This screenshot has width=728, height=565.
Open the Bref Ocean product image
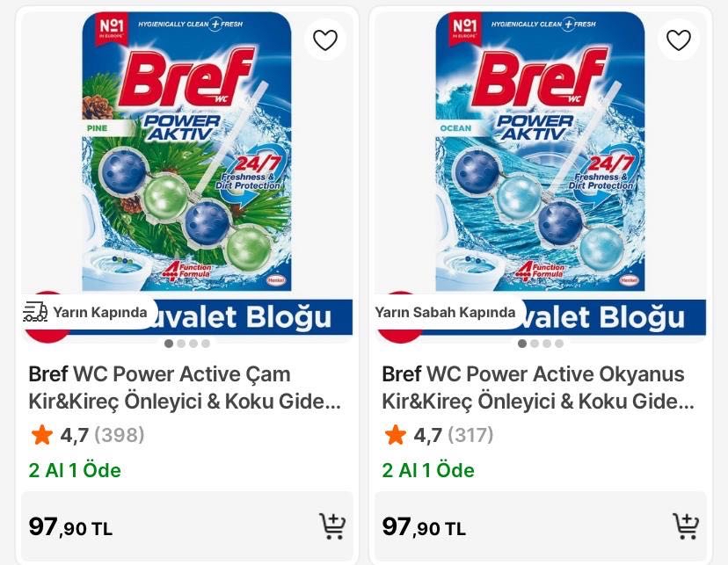tap(540, 158)
